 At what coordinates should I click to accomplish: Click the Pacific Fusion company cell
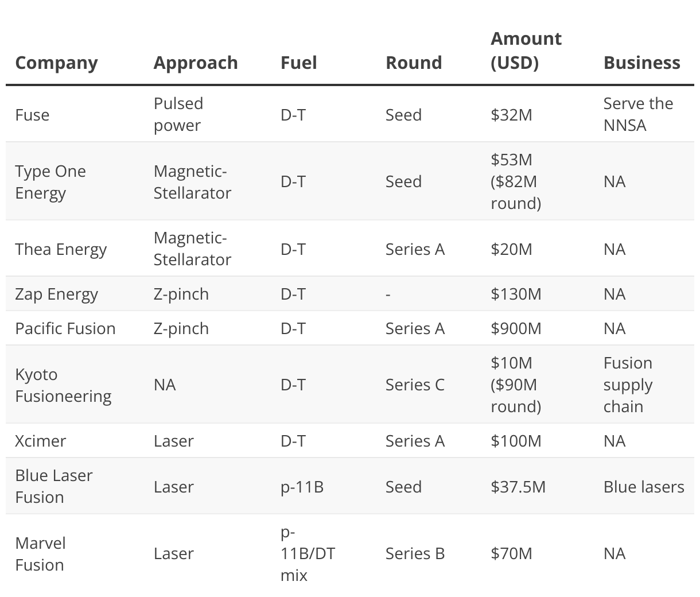[65, 328]
